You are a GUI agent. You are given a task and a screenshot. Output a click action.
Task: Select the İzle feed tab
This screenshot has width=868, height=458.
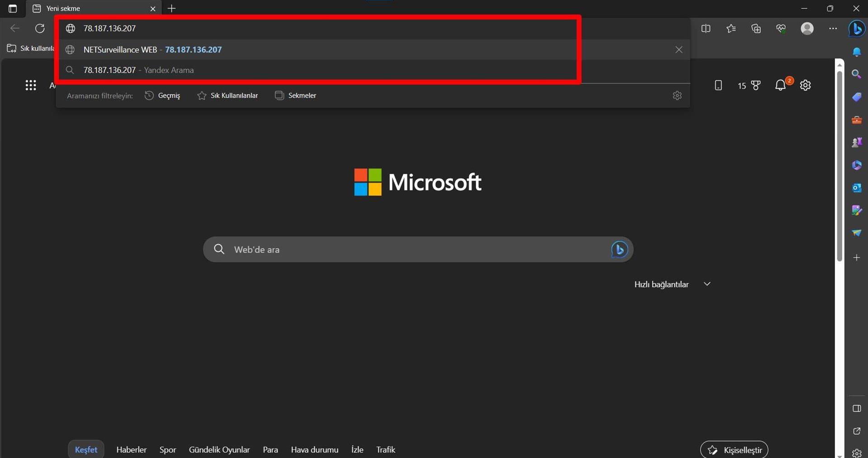357,449
